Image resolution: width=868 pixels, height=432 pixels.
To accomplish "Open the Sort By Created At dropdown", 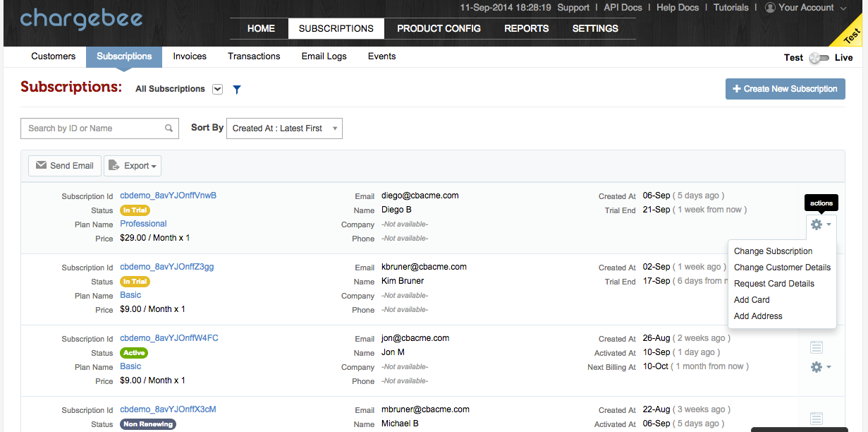I will pyautogui.click(x=284, y=128).
